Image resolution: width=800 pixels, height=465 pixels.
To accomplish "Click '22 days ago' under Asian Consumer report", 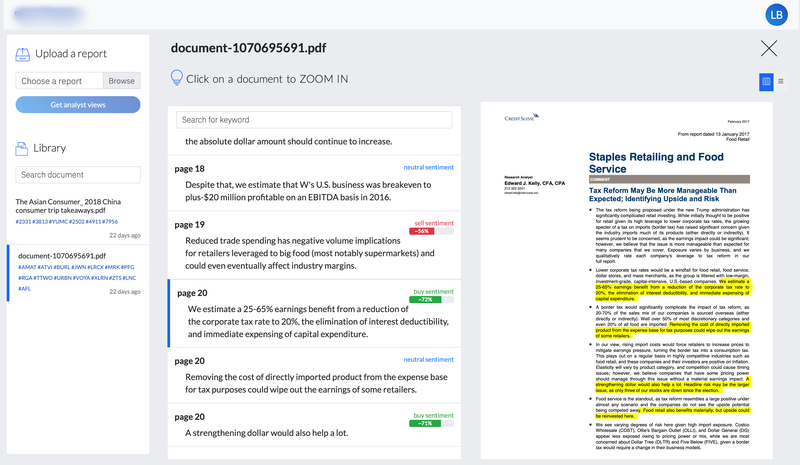I will (x=125, y=235).
